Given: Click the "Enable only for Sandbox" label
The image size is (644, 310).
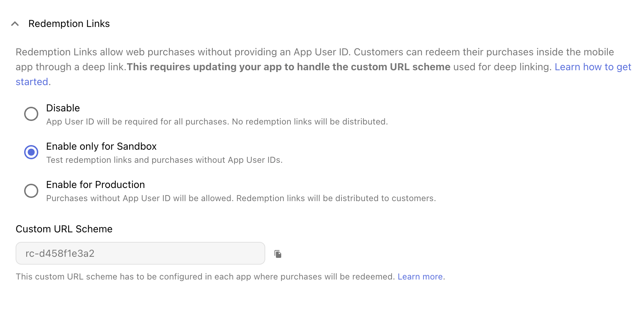Looking at the screenshot, I should (x=101, y=146).
